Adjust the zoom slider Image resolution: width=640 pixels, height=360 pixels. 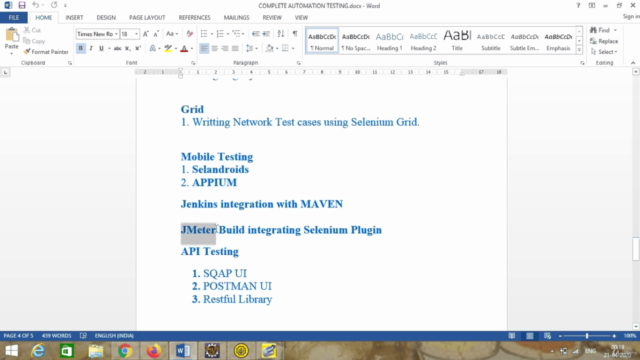[x=587, y=336]
